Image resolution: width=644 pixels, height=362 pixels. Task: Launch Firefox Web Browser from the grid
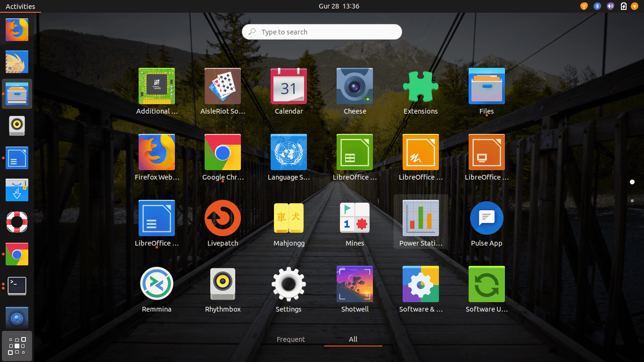click(x=157, y=152)
